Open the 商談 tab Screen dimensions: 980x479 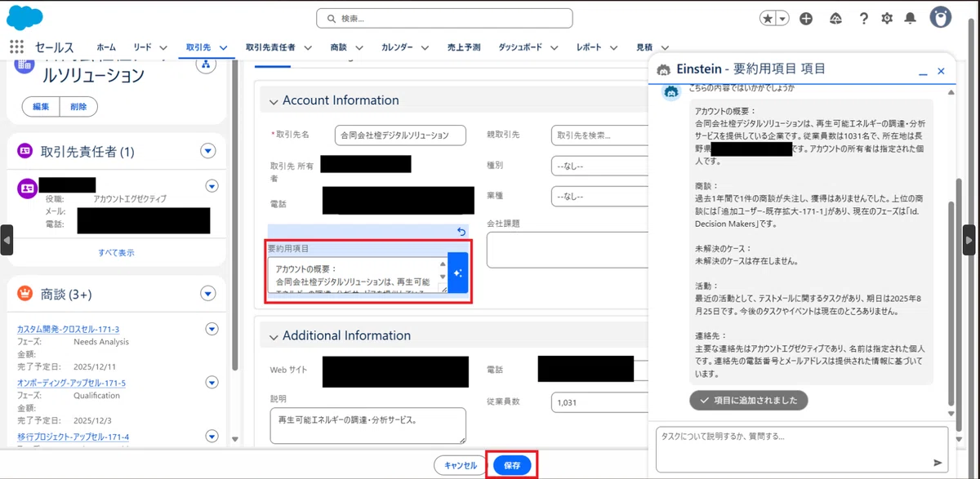click(x=339, y=47)
